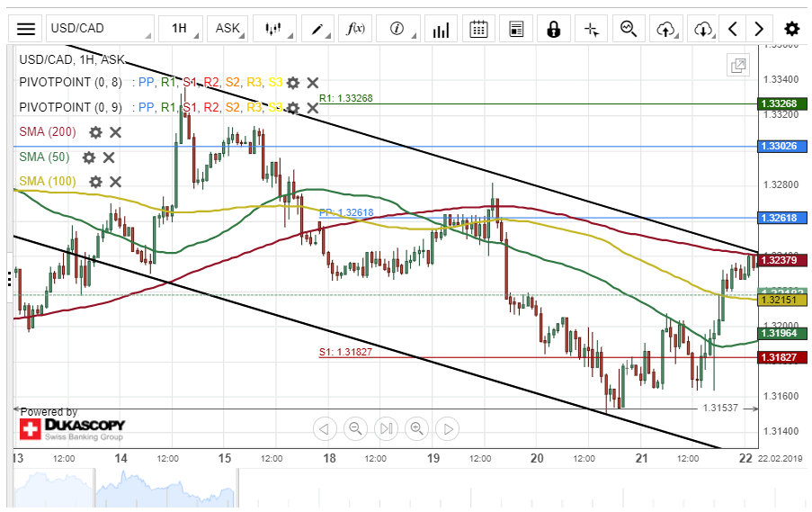
Task: Remove the SMA (200) indicator
Action: pyautogui.click(x=115, y=132)
